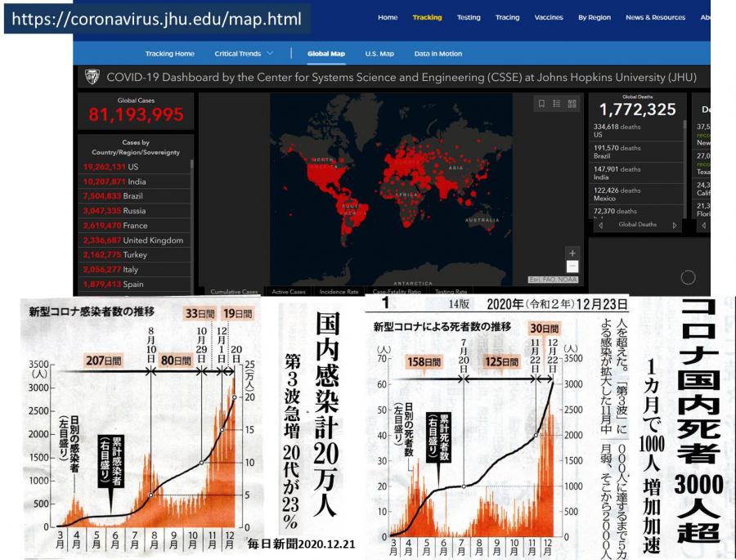Zoom out on the map with minus
736x560 pixels.
[572, 267]
